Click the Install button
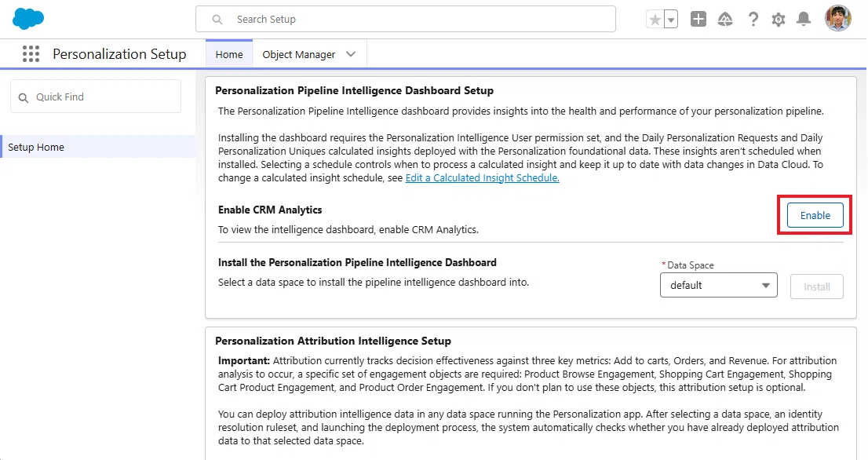This screenshot has height=460, width=868. [x=816, y=287]
